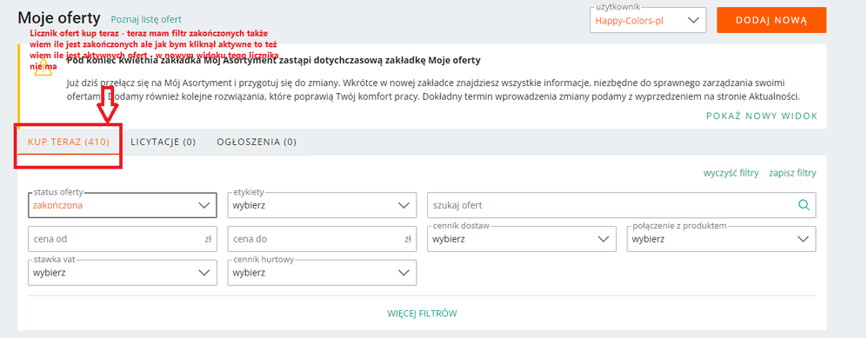Open the użytkownik Happy-Colors-pl selector

[x=648, y=21]
